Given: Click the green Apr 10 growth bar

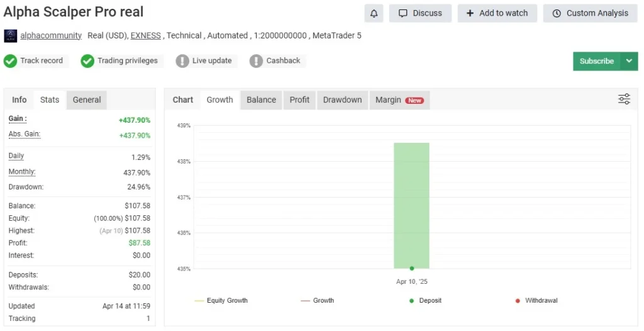Looking at the screenshot, I should 411,206.
